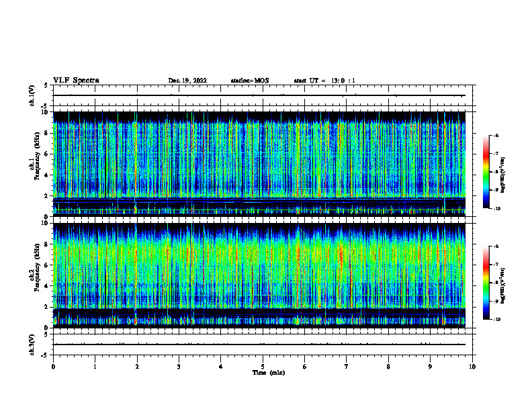Click the "ch.3(V)" axis label of bottom waveform
The image size is (532, 411).
32,345
